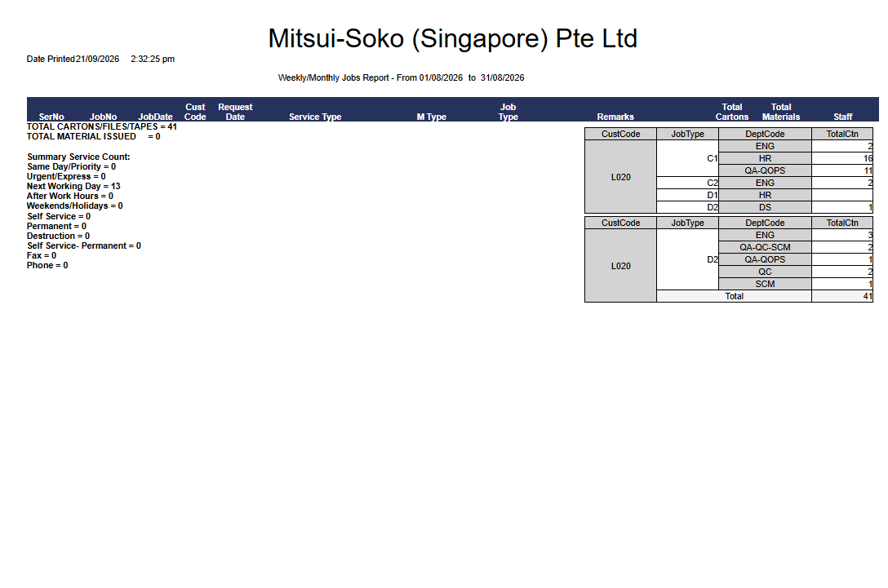The image size is (888, 588).
Task: Click the Total Cartons column header
Action: [731, 112]
